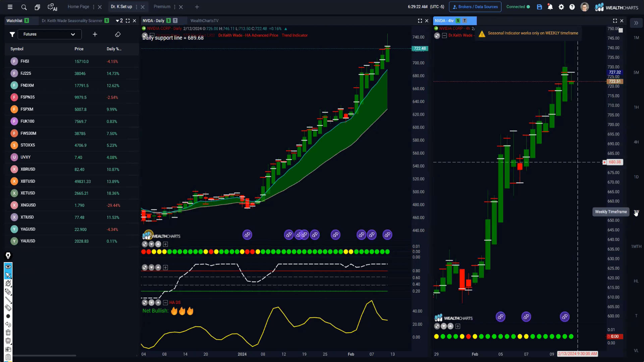Image resolution: width=644 pixels, height=362 pixels.
Task: Add indicator to the dots pane, daily chart
Action: pyautogui.click(x=165, y=244)
